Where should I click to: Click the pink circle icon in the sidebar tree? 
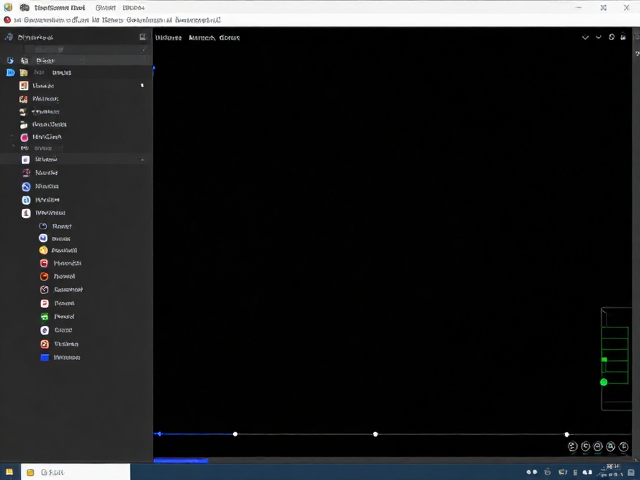[24, 138]
